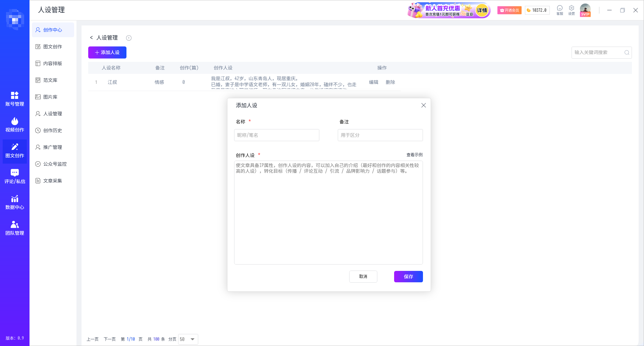Click the magnifier icon in the keyword search box
Screen dimensions: 644x346
(x=627, y=53)
